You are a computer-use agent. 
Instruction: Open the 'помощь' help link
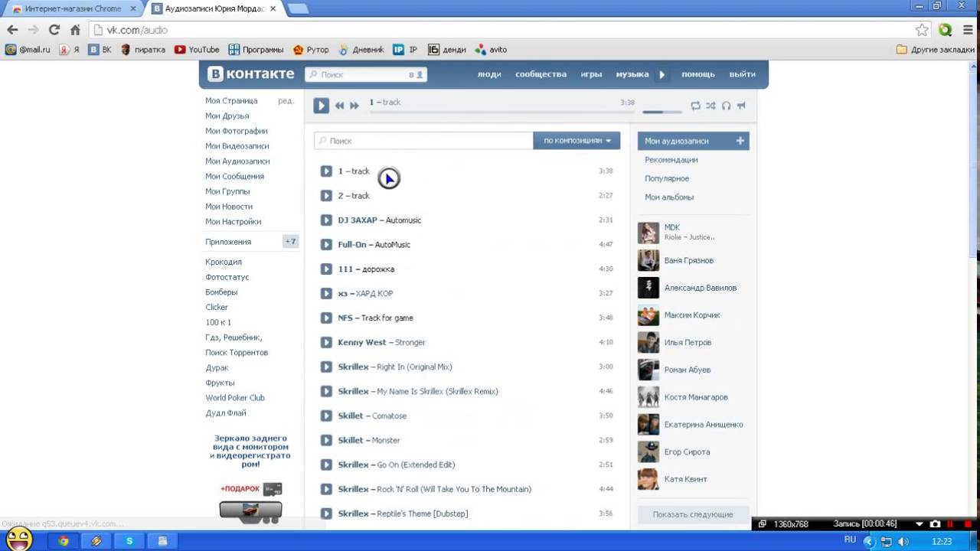click(x=698, y=74)
